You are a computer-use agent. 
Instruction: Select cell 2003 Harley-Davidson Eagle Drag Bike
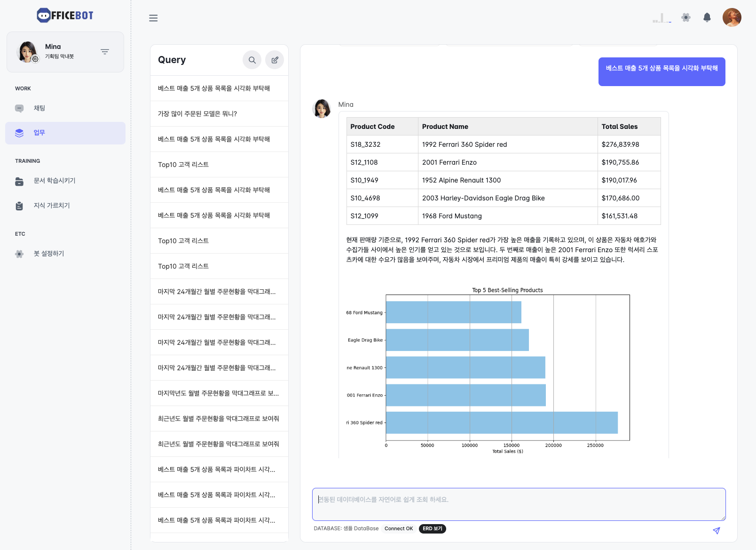point(508,198)
